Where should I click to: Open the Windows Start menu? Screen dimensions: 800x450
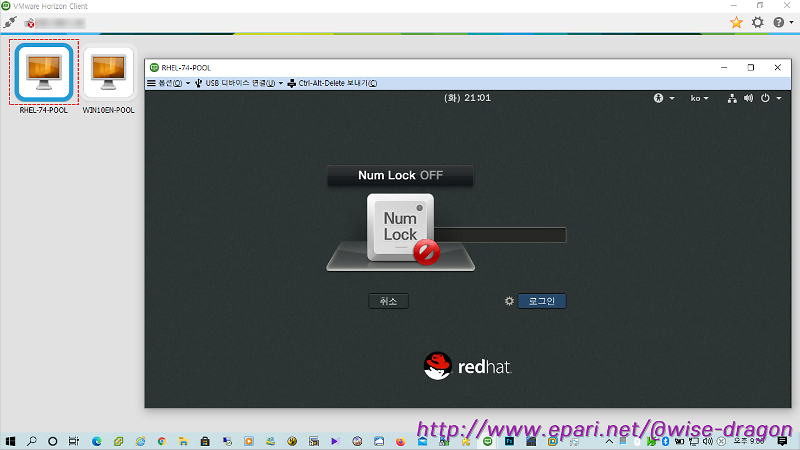[x=10, y=441]
